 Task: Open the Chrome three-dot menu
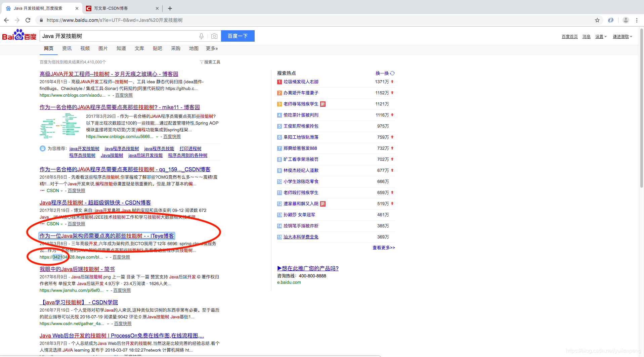(x=637, y=20)
